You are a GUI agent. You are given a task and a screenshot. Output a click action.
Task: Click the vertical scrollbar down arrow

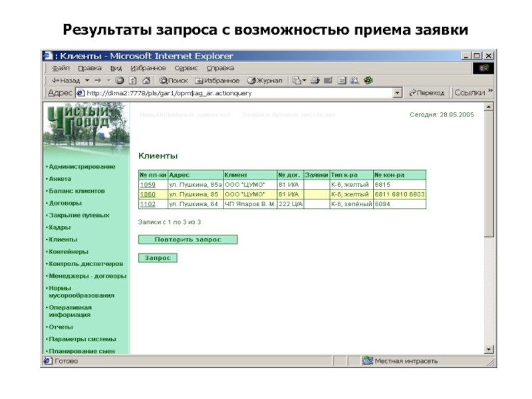tap(489, 349)
